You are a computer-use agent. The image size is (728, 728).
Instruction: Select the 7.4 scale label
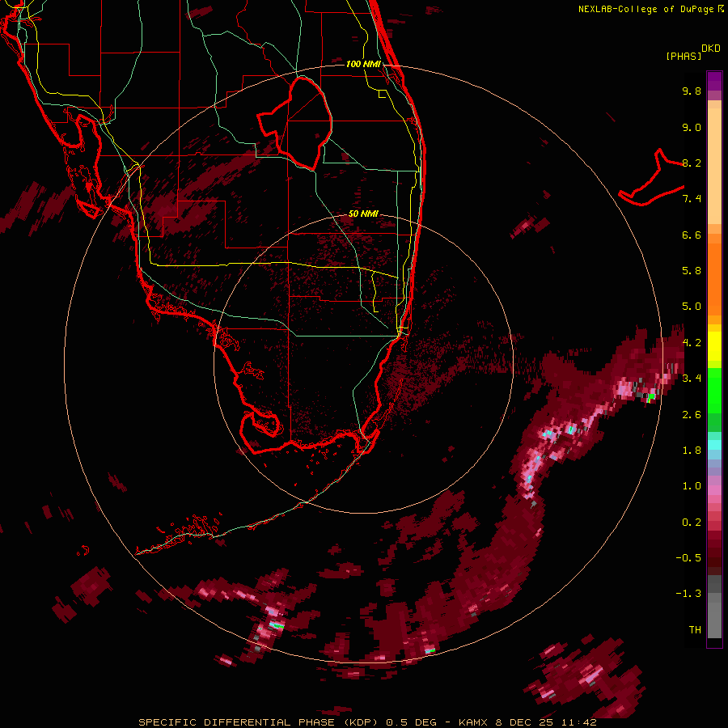tap(692, 199)
